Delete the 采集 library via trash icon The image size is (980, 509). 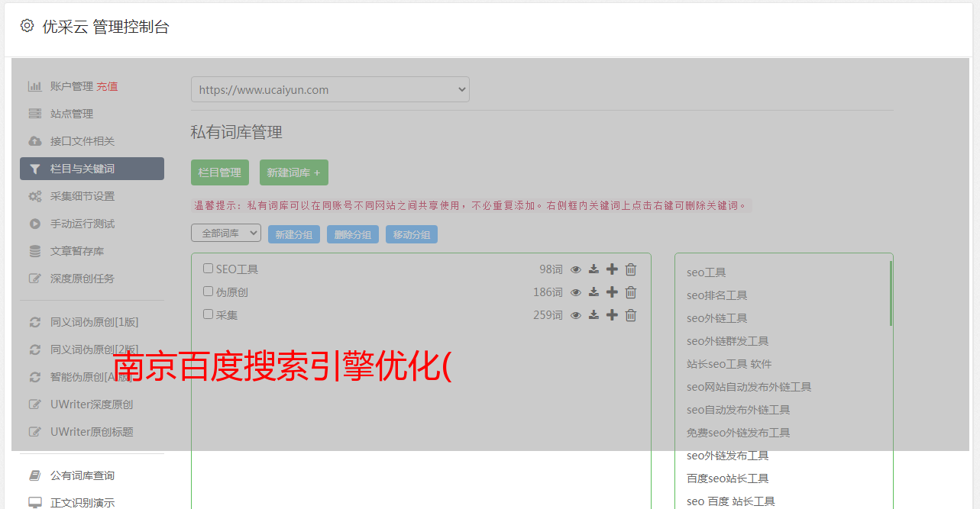[631, 315]
